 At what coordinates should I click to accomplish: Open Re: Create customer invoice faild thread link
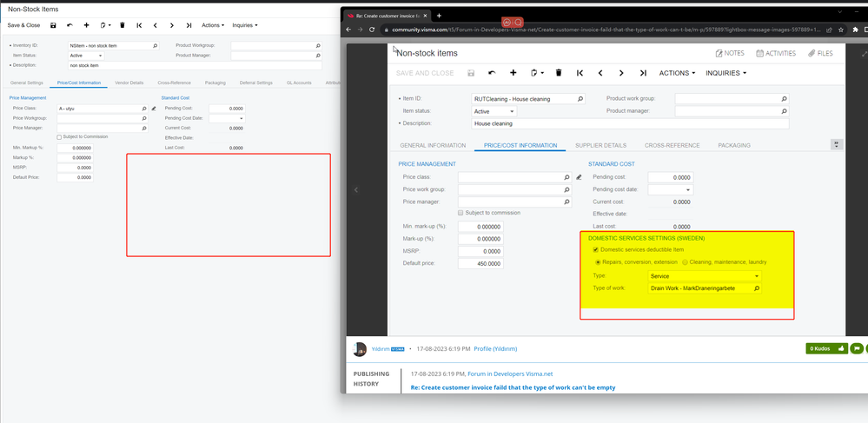tap(513, 387)
